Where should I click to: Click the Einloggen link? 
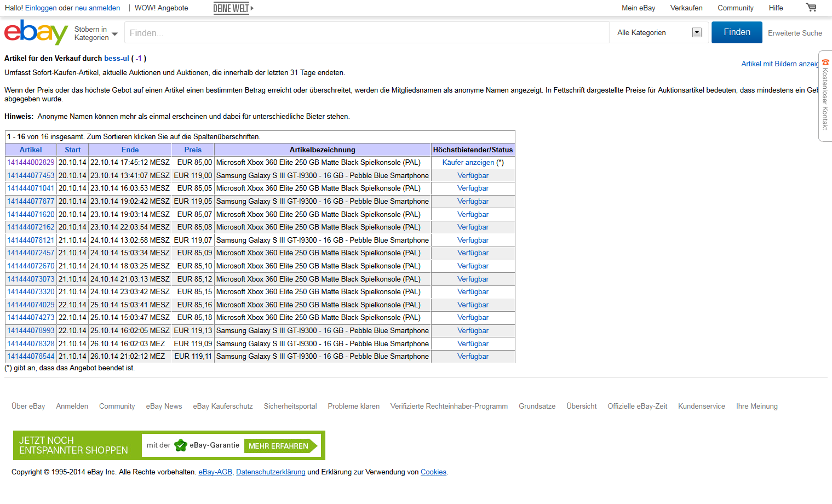tap(41, 8)
